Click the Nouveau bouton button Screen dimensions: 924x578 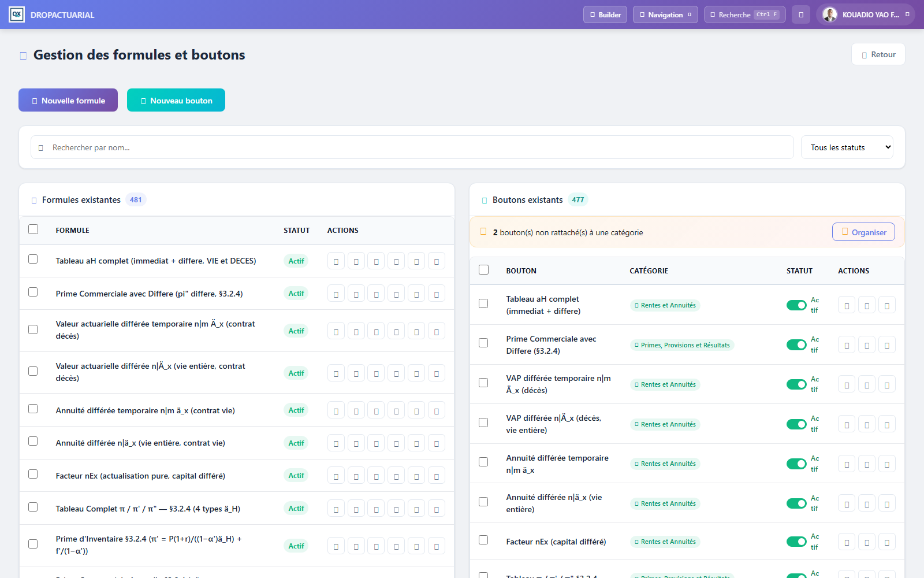click(176, 100)
